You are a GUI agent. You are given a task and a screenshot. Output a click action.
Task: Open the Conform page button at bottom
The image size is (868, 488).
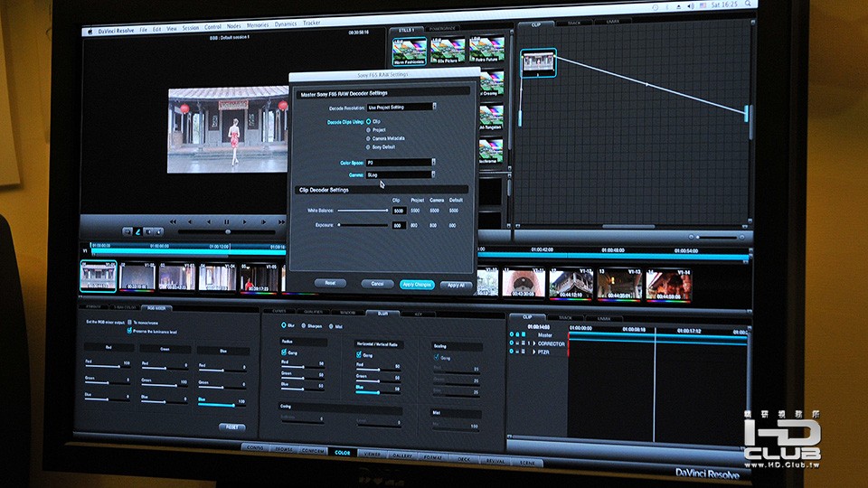(313, 451)
